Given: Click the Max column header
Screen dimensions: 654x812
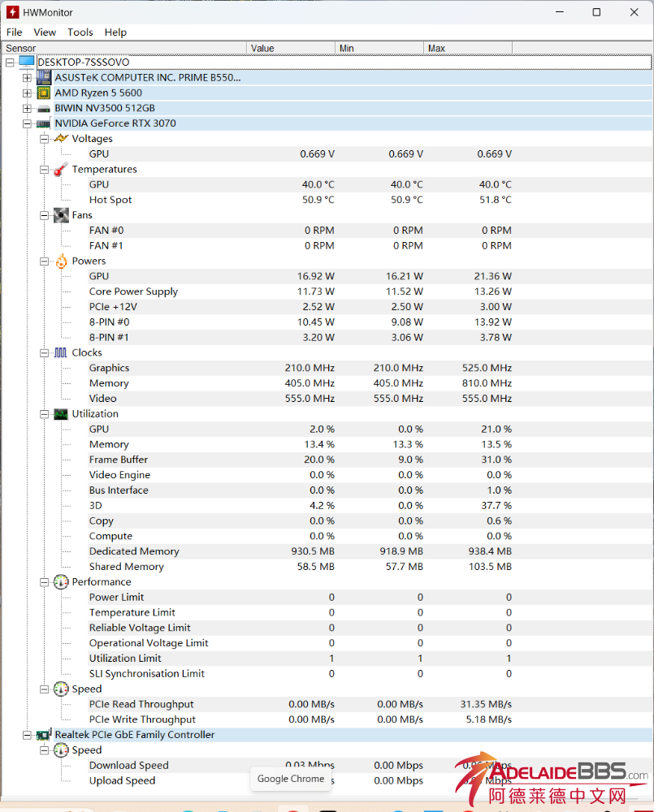Looking at the screenshot, I should pos(467,48).
